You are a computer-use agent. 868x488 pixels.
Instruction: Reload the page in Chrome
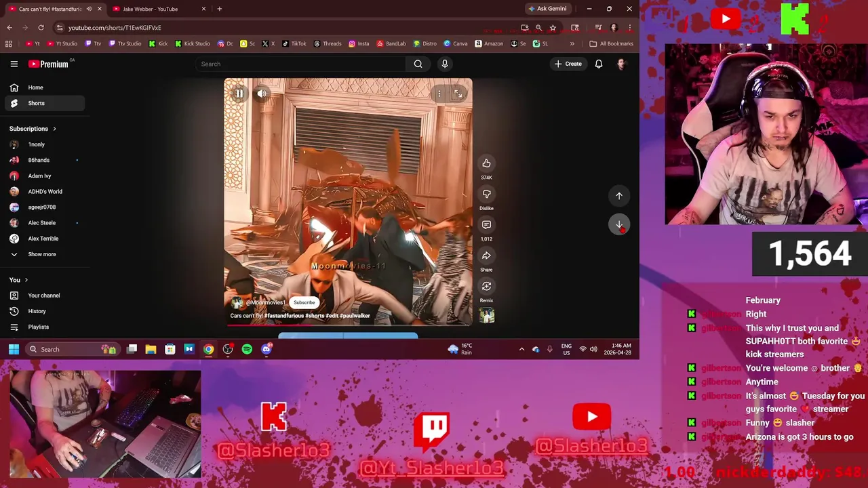pyautogui.click(x=41, y=28)
